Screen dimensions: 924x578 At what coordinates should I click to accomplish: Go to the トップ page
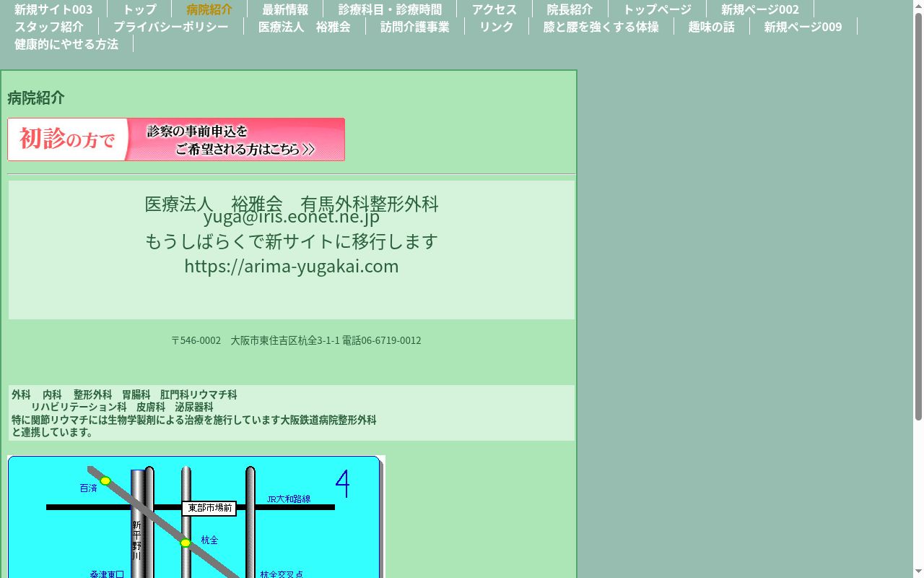(x=139, y=9)
